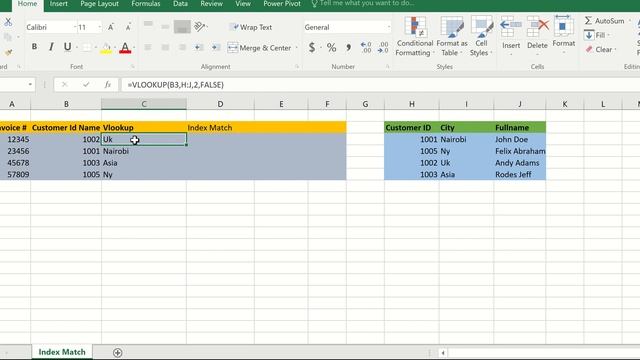Click the Delete cells button

(537, 34)
